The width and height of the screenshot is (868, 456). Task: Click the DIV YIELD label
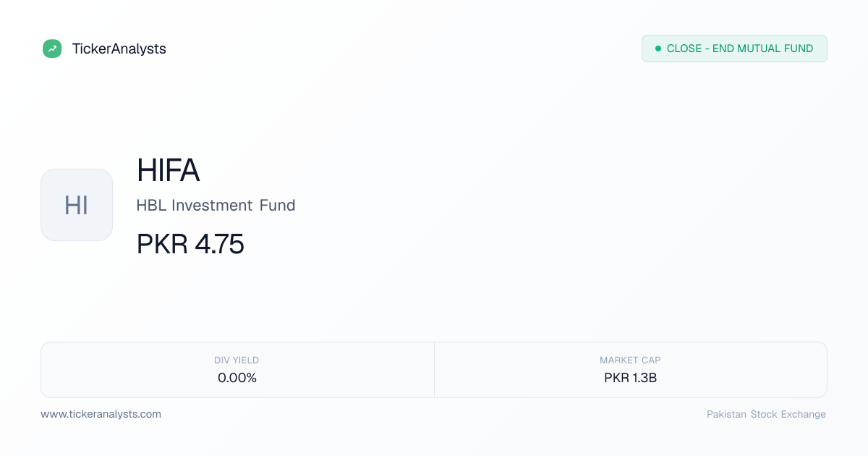[237, 360]
